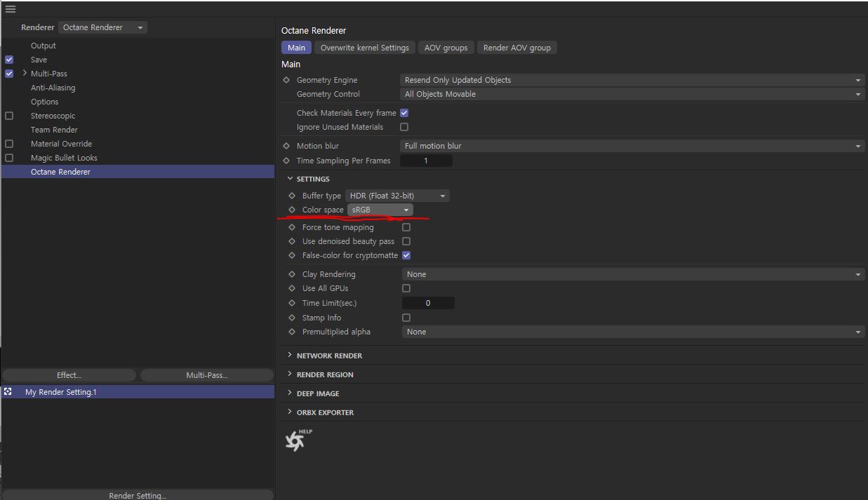
Task: Click the Effect... button
Action: [x=69, y=375]
